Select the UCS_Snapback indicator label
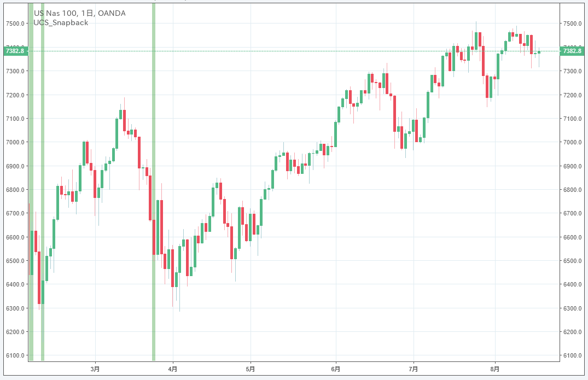This screenshot has width=588, height=380. pos(61,22)
